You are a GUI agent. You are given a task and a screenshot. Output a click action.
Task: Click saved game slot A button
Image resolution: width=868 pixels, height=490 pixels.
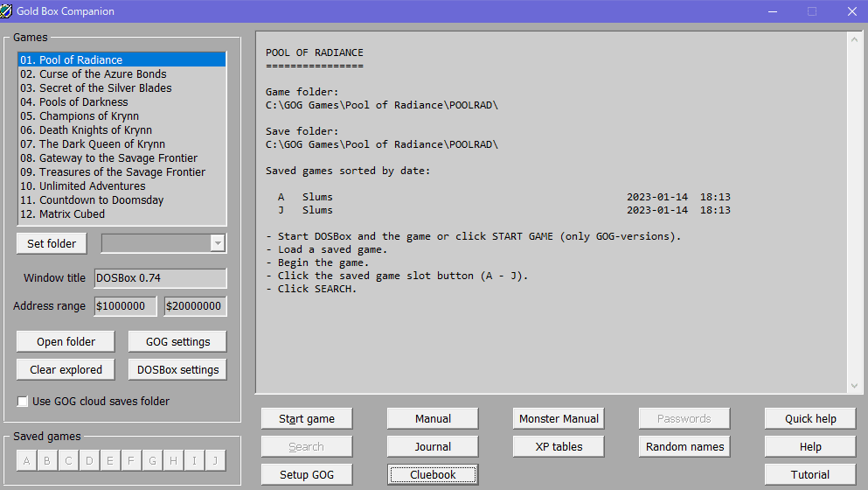(x=26, y=460)
